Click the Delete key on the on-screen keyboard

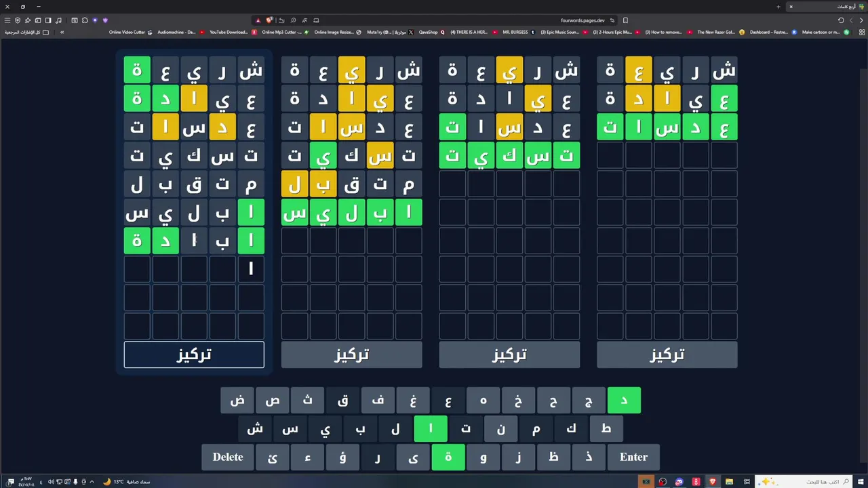pyautogui.click(x=228, y=457)
